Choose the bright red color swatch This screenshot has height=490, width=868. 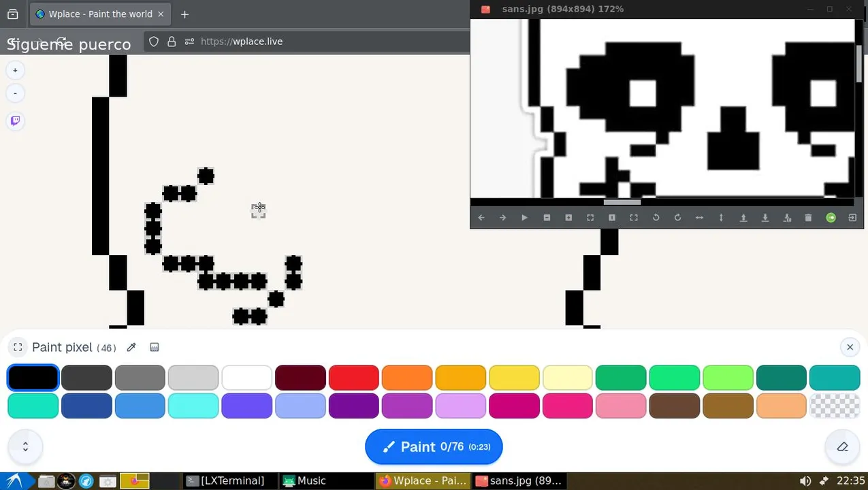pos(353,378)
